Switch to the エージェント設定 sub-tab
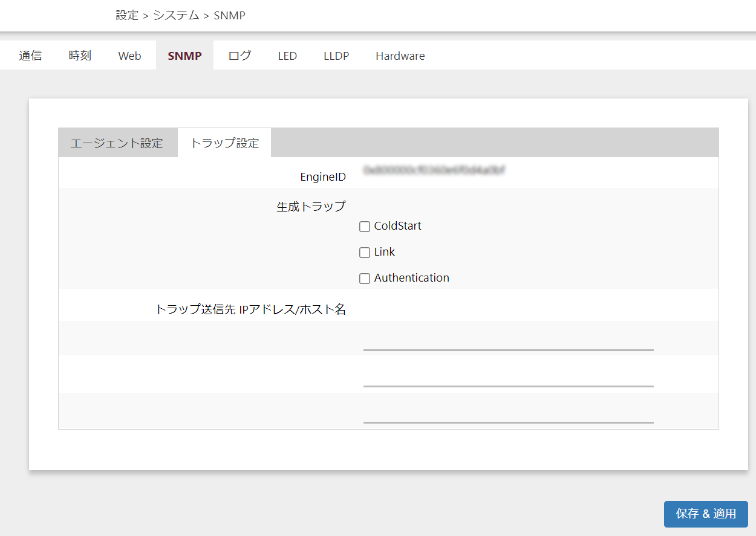The width and height of the screenshot is (756, 536). (117, 143)
